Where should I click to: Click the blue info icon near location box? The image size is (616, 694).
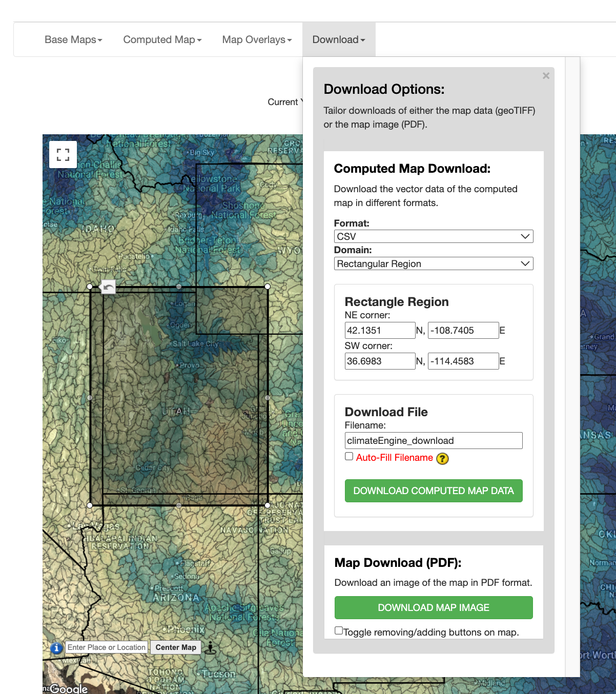tap(56, 648)
